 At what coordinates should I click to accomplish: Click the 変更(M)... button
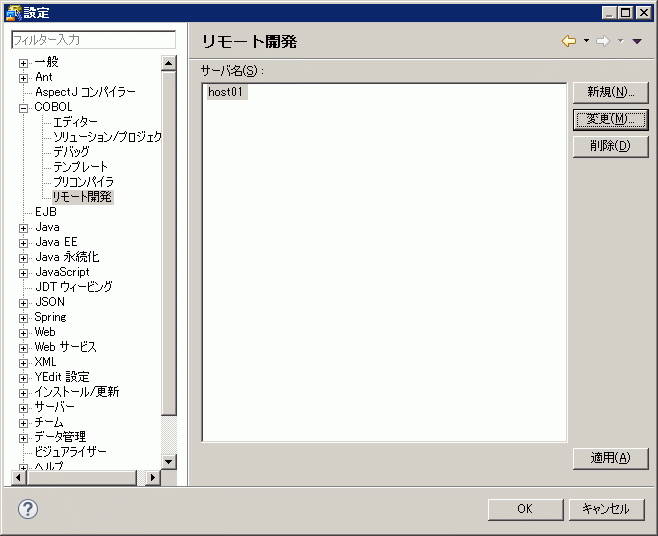pos(611,120)
